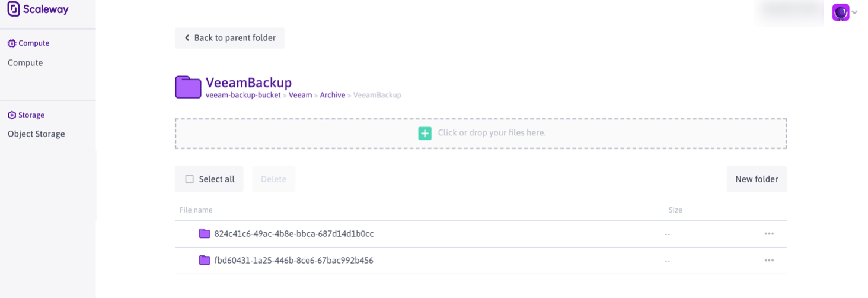Tick the Select all checkbox
The height and width of the screenshot is (298, 868).
(190, 179)
